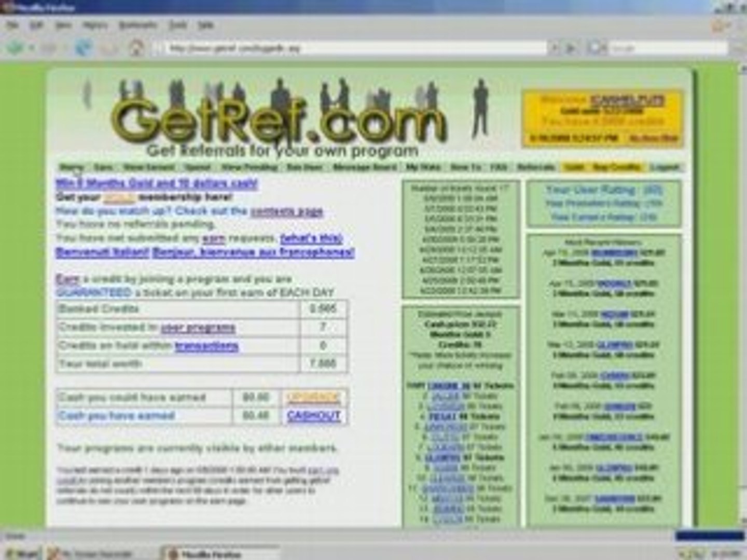This screenshot has height=560, width=747.
Task: Select the Banked Credits row label
Action: 99,309
